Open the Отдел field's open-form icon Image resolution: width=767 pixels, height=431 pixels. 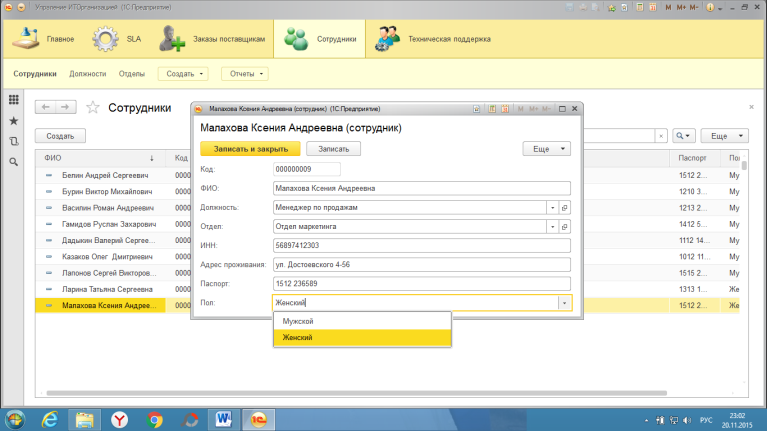564,226
